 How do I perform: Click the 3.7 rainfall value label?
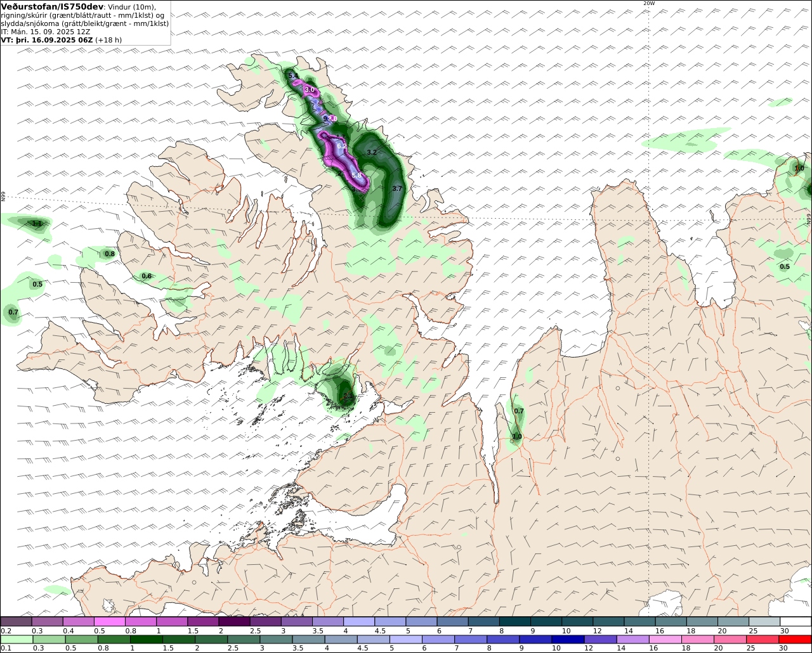point(397,188)
